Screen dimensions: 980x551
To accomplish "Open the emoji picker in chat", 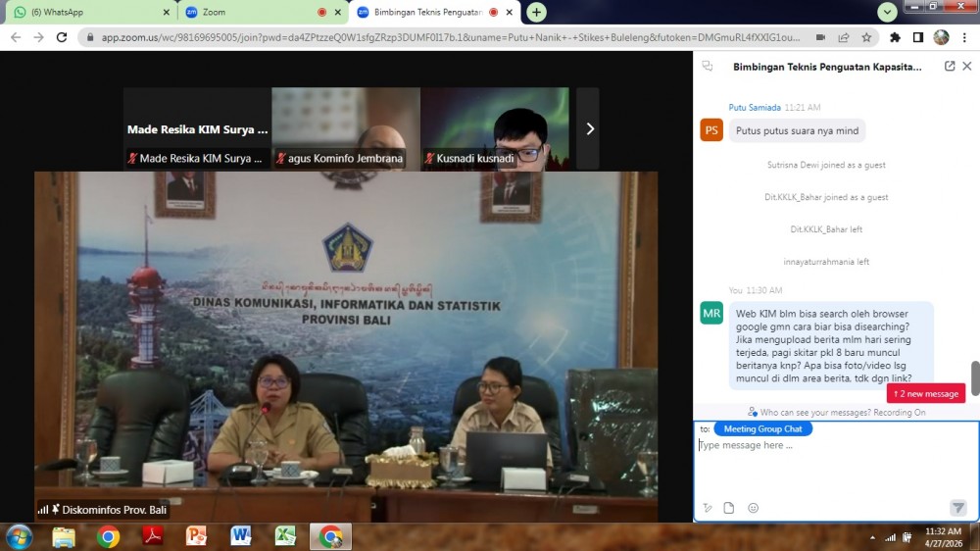I will [753, 508].
